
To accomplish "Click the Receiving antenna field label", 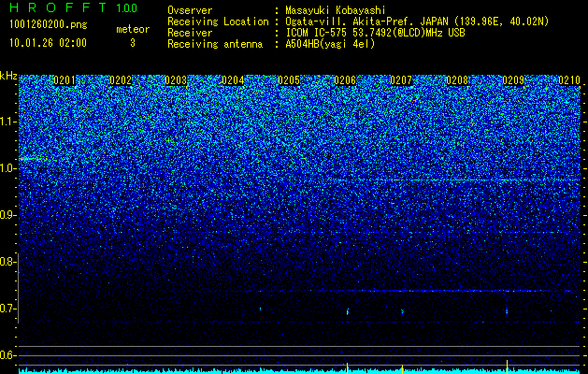I will click(x=215, y=44).
